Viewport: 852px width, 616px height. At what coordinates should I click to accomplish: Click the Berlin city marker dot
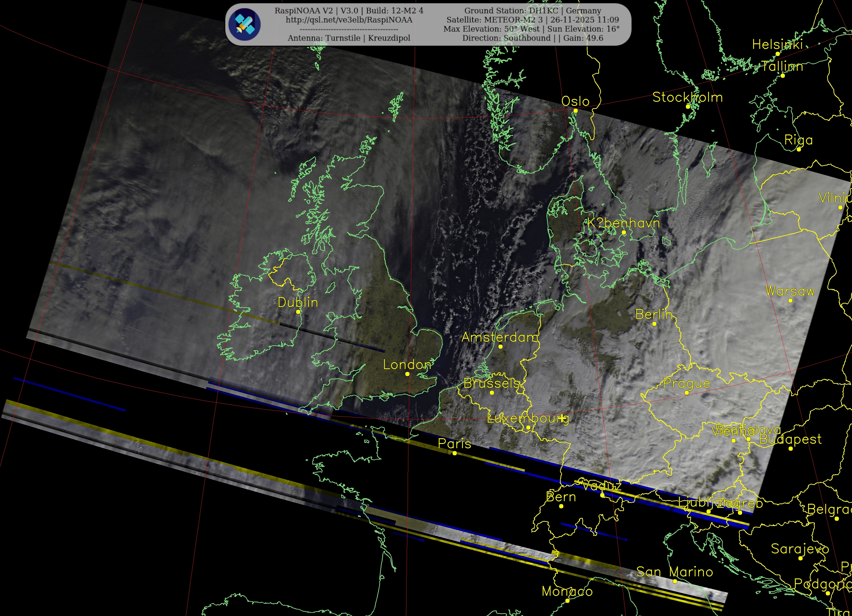(x=654, y=324)
